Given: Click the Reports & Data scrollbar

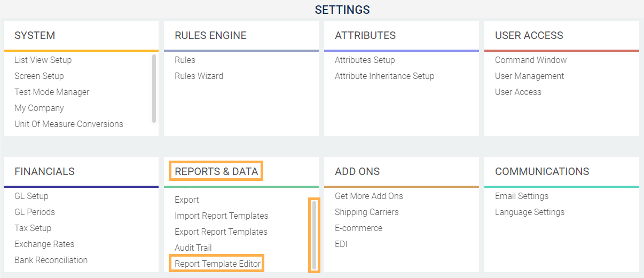Looking at the screenshot, I should (x=314, y=235).
